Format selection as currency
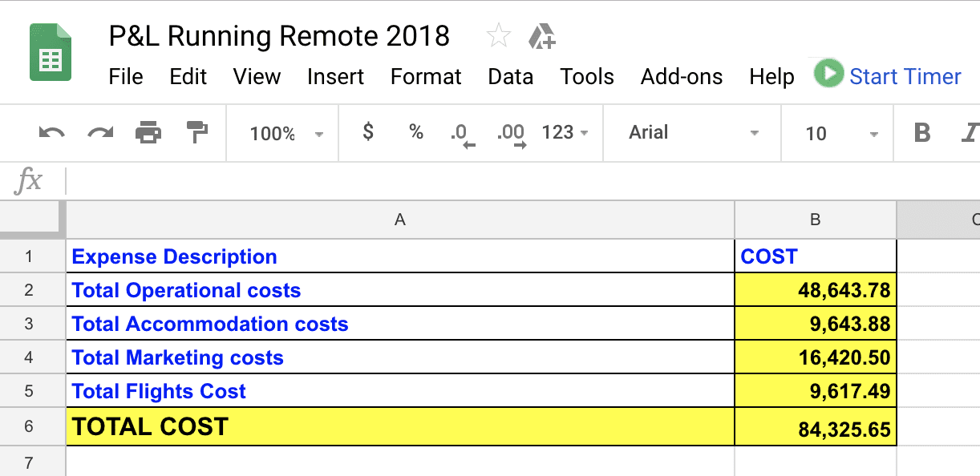Image resolution: width=980 pixels, height=476 pixels. coord(366,133)
